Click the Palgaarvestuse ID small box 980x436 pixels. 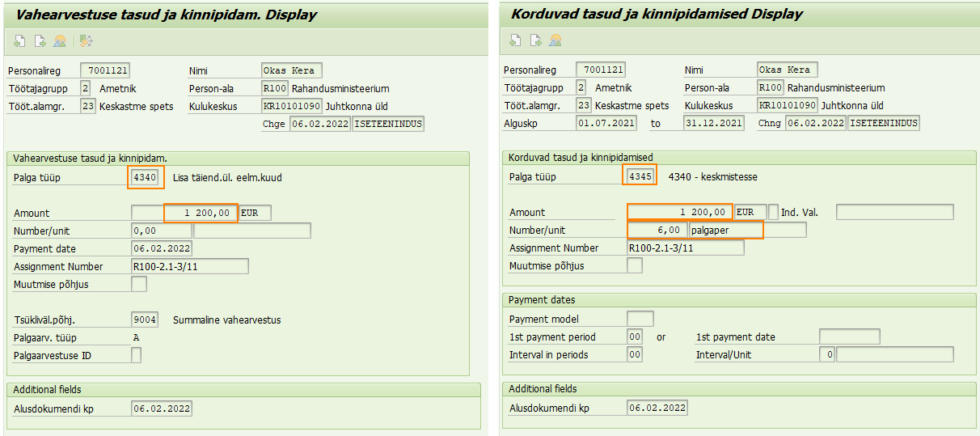(136, 355)
